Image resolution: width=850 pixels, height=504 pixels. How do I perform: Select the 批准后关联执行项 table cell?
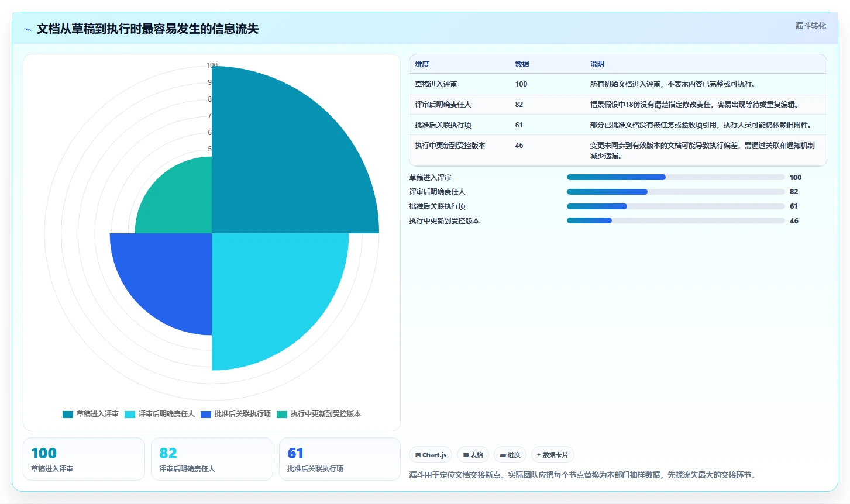pos(443,125)
